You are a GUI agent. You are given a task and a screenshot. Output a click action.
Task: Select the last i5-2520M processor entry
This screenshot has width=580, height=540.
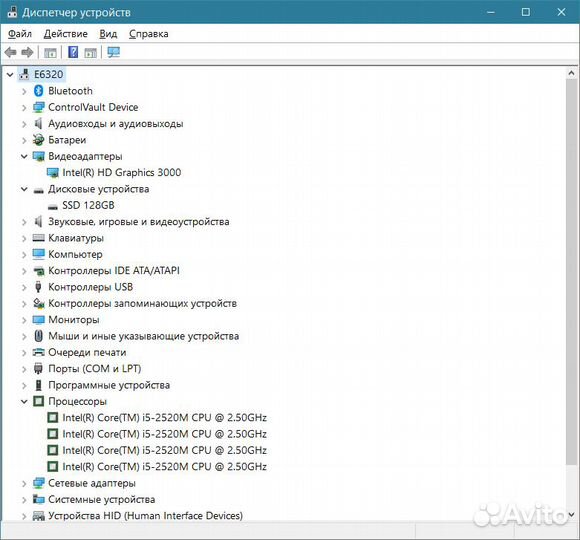[x=164, y=466]
